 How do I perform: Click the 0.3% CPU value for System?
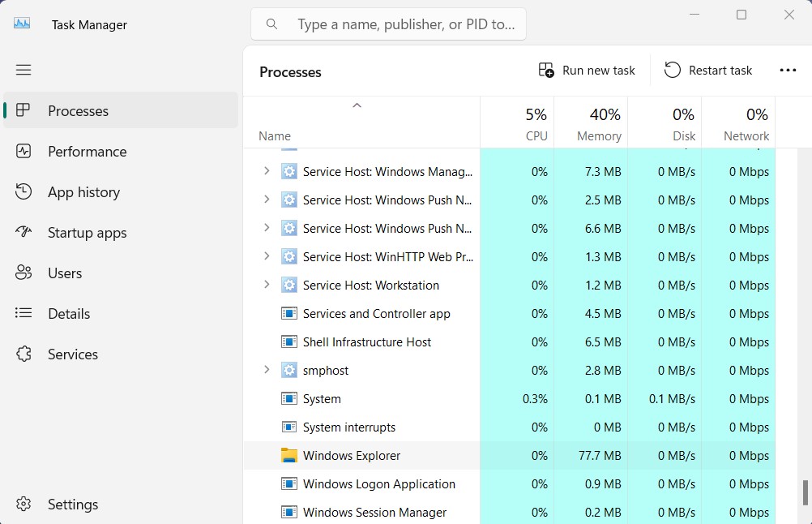[535, 398]
